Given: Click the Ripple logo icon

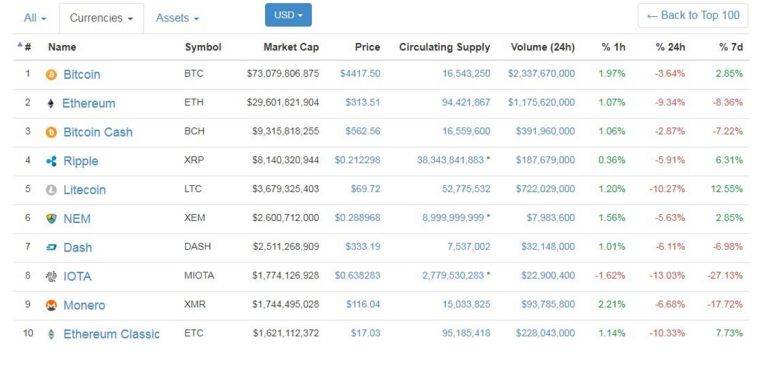Looking at the screenshot, I should (x=51, y=161).
